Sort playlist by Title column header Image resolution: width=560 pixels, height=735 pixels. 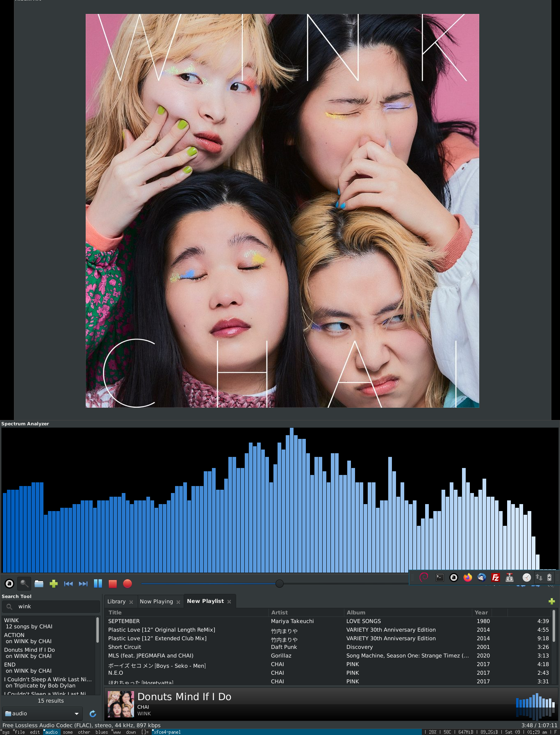pyautogui.click(x=187, y=612)
